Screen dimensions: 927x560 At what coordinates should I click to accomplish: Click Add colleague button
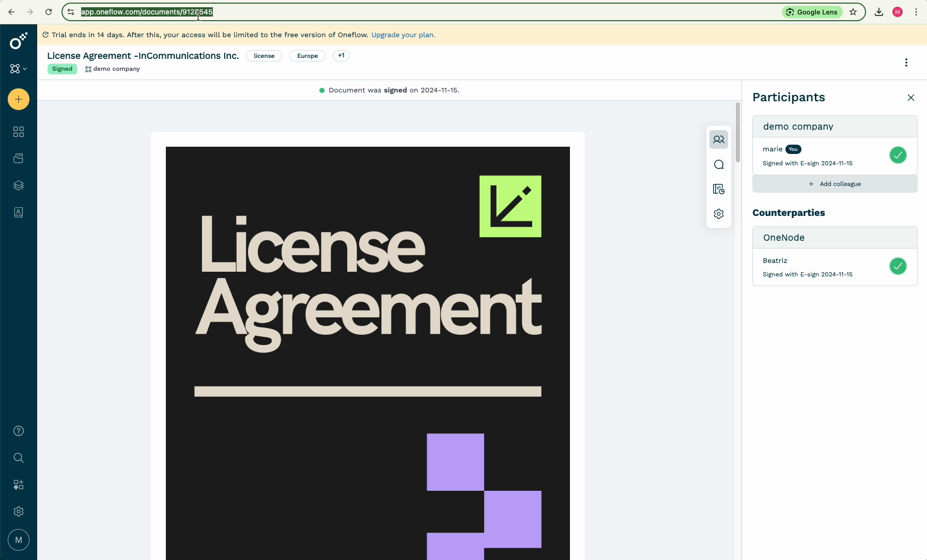click(x=835, y=184)
